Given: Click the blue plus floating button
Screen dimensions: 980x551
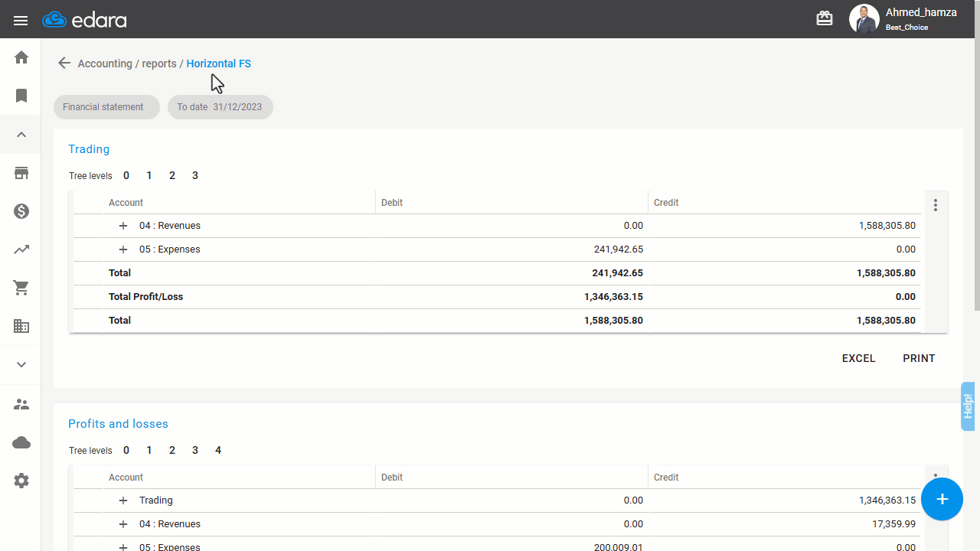Looking at the screenshot, I should [942, 499].
